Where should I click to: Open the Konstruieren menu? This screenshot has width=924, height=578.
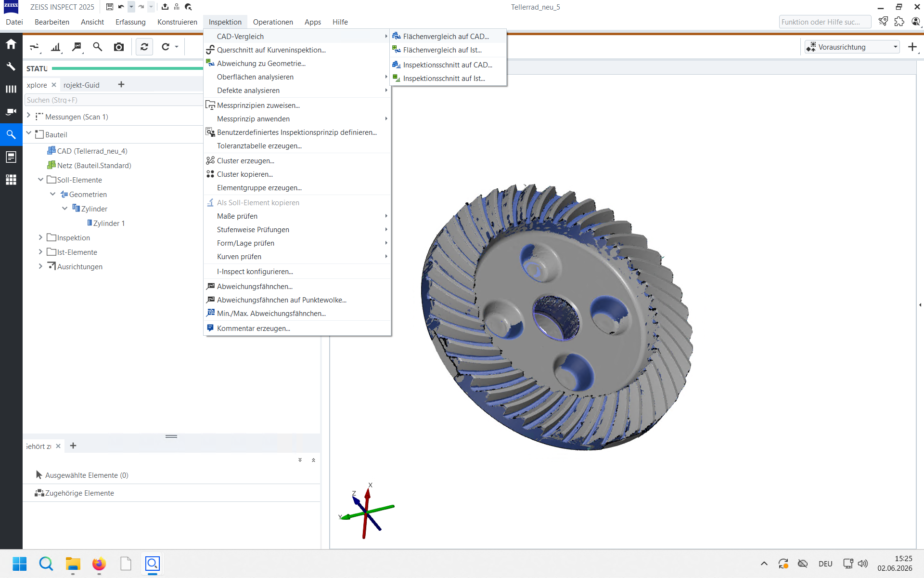pos(177,22)
